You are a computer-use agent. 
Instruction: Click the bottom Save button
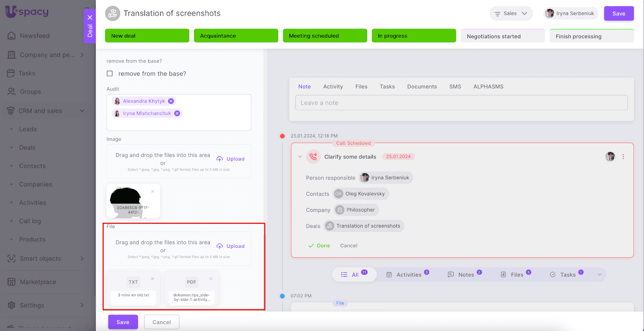click(x=123, y=322)
